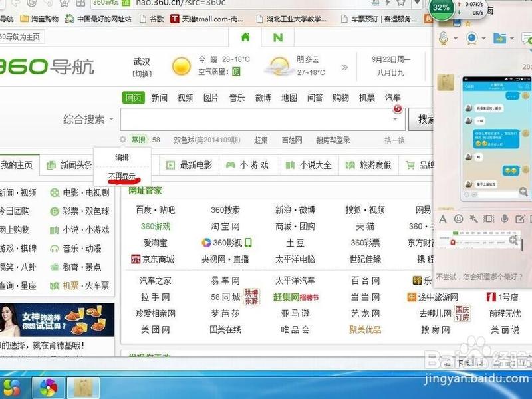The width and height of the screenshot is (532, 399).
Task: Expand the 综合搜索 dropdown
Action: [x=110, y=120]
